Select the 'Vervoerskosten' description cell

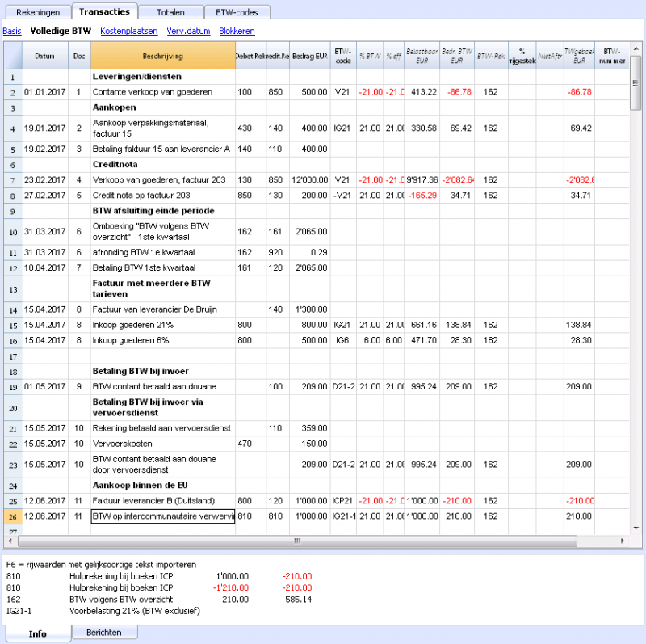163,444
